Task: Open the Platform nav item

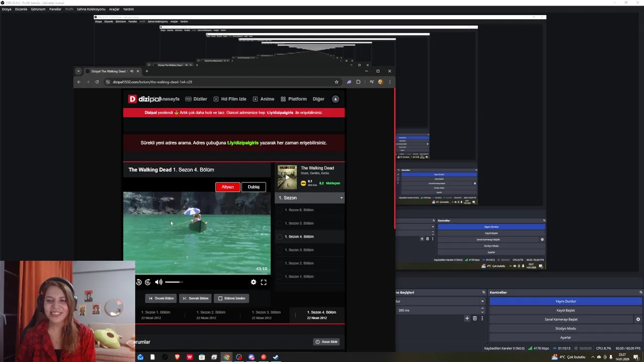Action: tap(293, 99)
